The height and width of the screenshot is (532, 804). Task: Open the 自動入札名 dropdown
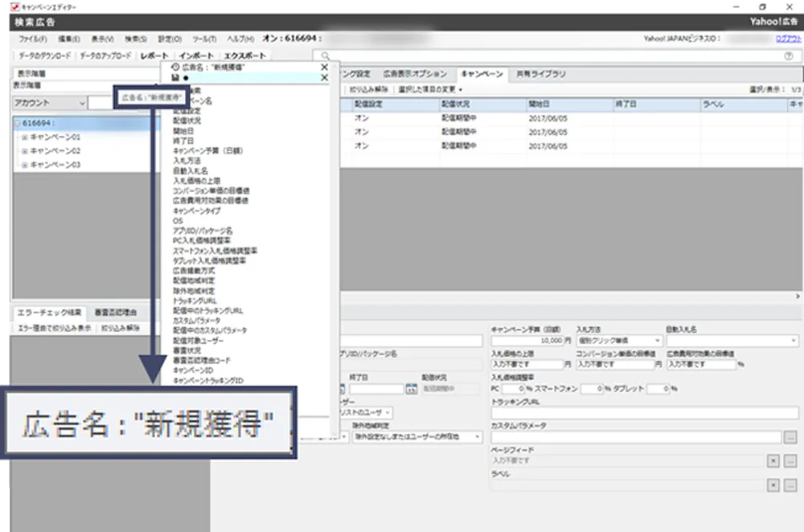click(793, 341)
